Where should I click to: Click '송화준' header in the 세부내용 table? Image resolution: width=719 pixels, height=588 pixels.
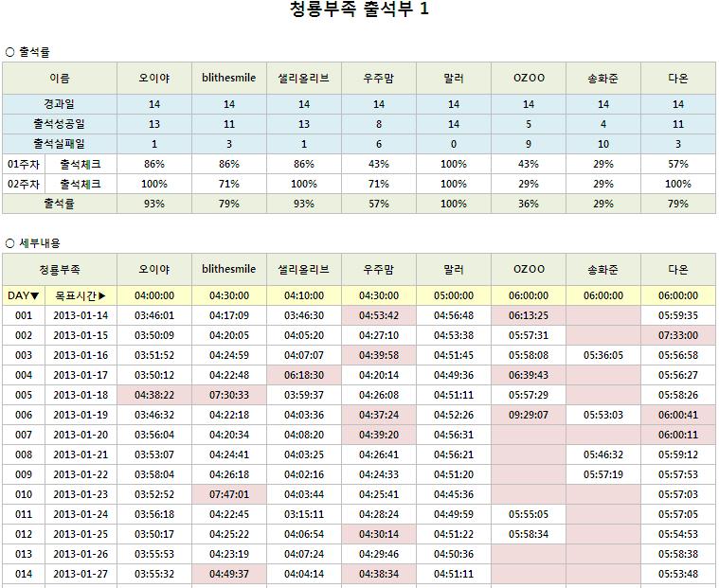[603, 270]
